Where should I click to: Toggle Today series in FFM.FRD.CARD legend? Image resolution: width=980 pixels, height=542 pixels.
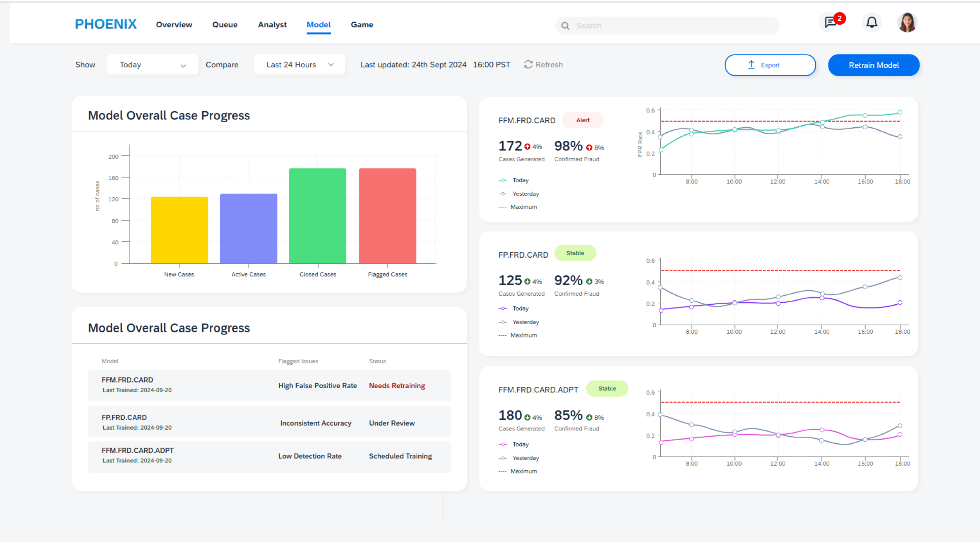click(x=513, y=180)
